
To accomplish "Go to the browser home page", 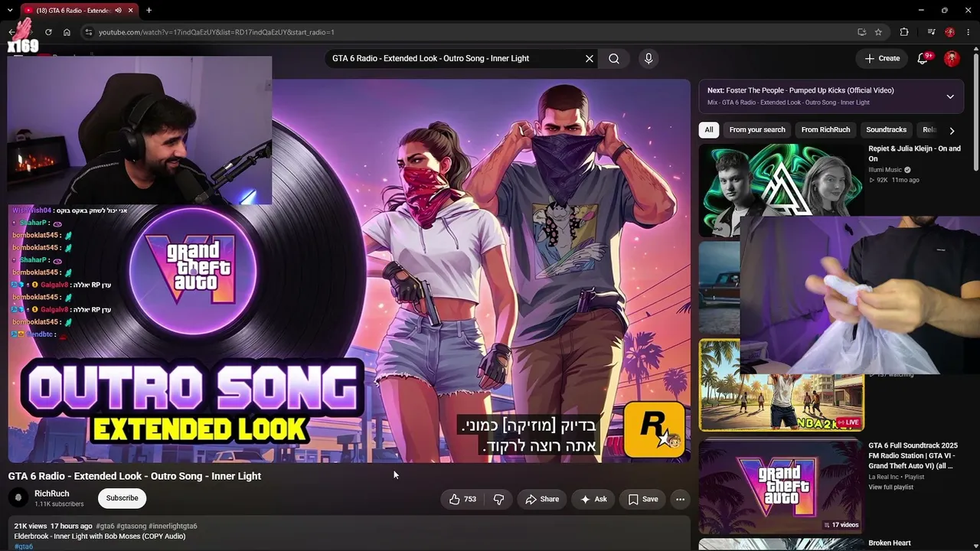I will coord(67,32).
